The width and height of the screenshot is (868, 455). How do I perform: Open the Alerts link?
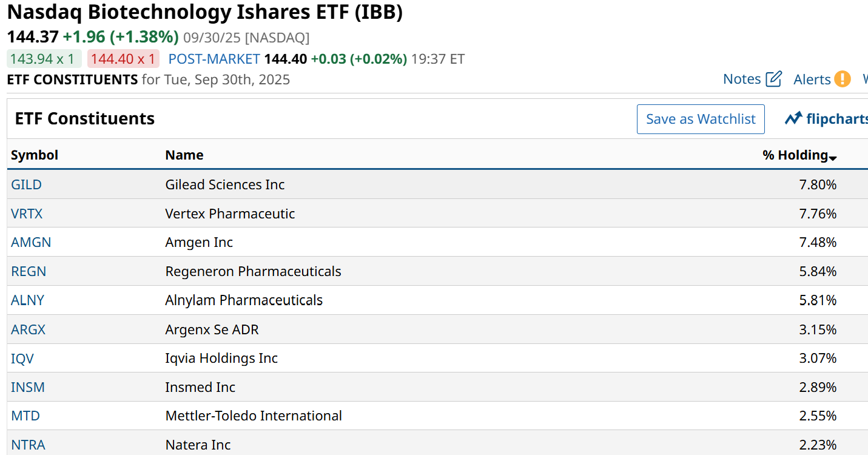click(812, 79)
